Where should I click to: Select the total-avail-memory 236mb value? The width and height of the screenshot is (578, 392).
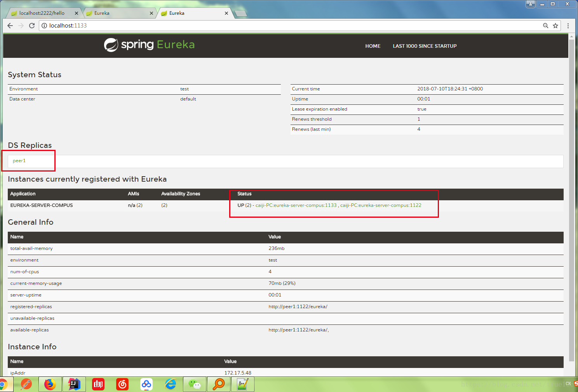click(x=277, y=248)
